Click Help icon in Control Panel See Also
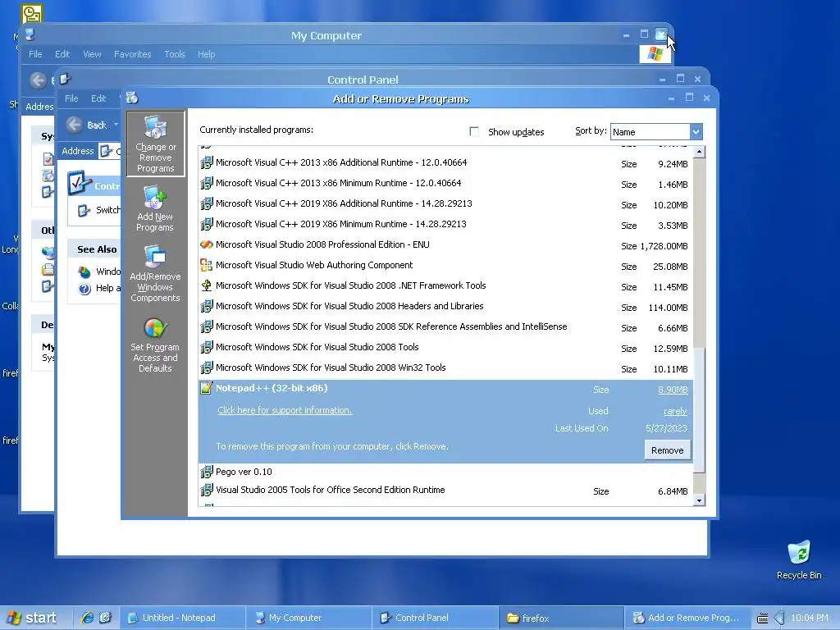The image size is (840, 630). pos(84,289)
